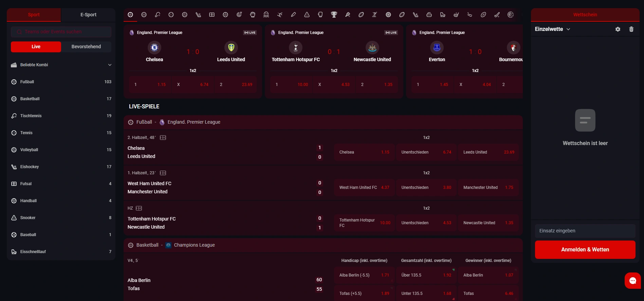
Task: Switch to Live events toggle
Action: pyautogui.click(x=36, y=47)
